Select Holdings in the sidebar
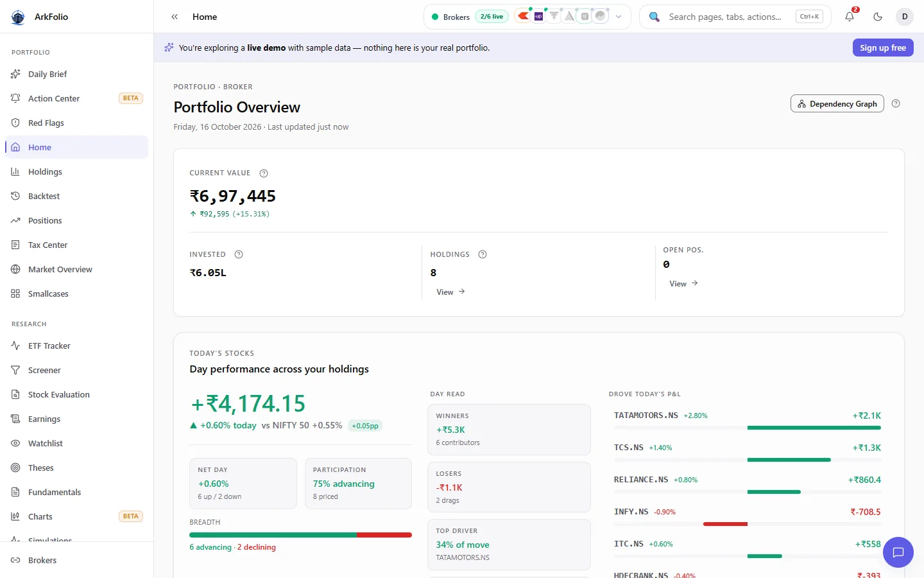 point(76,171)
